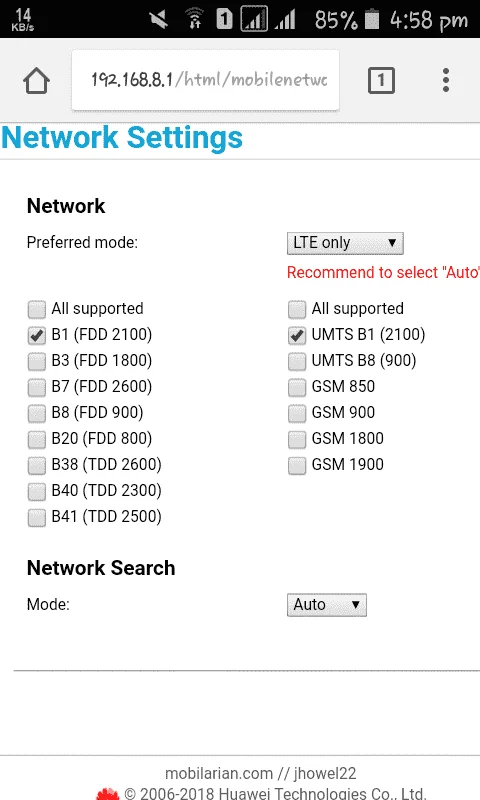Image resolution: width=480 pixels, height=800 pixels.
Task: Enable B8 (FDD 900) band
Action: click(x=37, y=413)
